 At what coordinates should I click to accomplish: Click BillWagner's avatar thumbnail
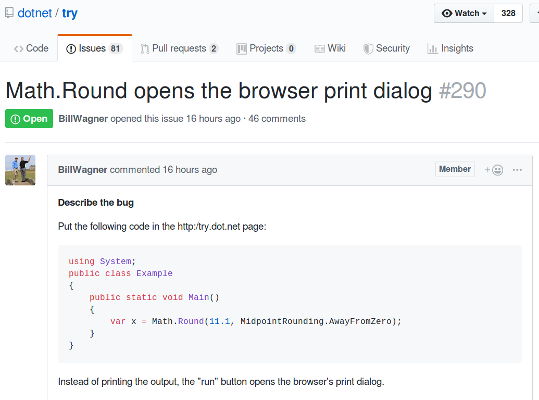pos(20,170)
